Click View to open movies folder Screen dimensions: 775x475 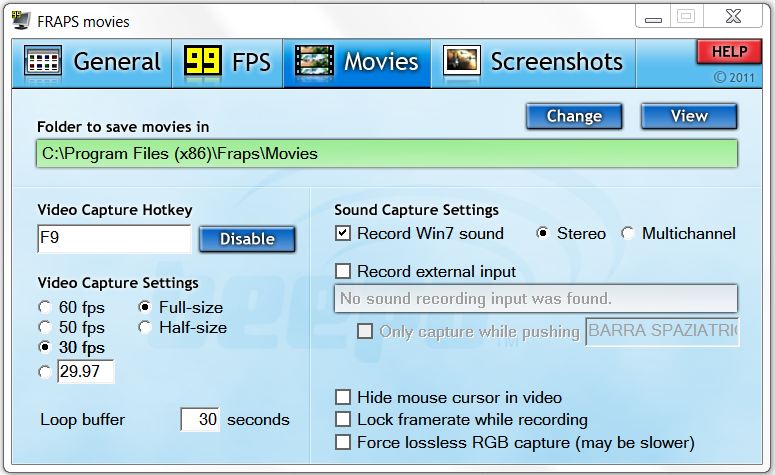tap(689, 117)
